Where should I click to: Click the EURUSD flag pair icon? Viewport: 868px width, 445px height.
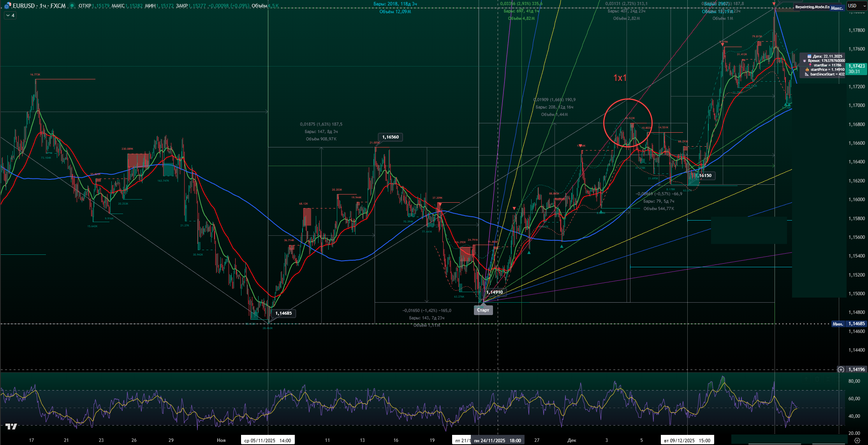(8, 5)
